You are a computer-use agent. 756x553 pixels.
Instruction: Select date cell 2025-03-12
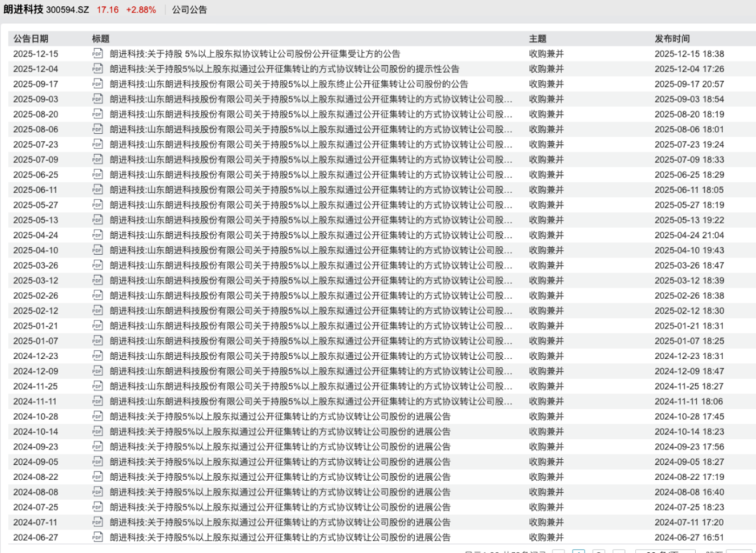[36, 280]
